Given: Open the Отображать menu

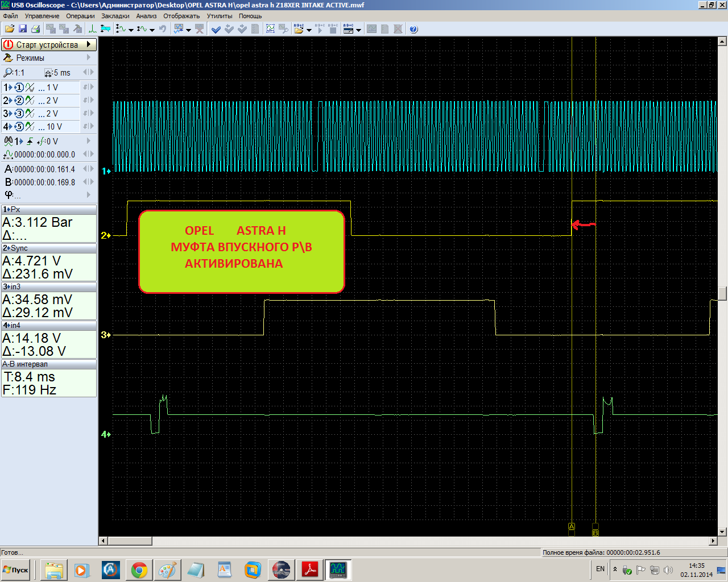Looking at the screenshot, I should (x=181, y=16).
